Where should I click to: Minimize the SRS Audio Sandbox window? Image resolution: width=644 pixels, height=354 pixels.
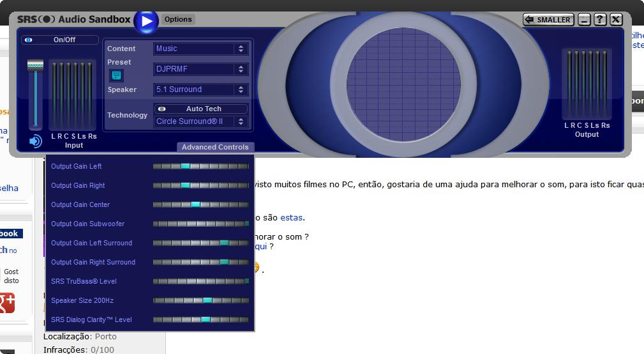(x=584, y=19)
